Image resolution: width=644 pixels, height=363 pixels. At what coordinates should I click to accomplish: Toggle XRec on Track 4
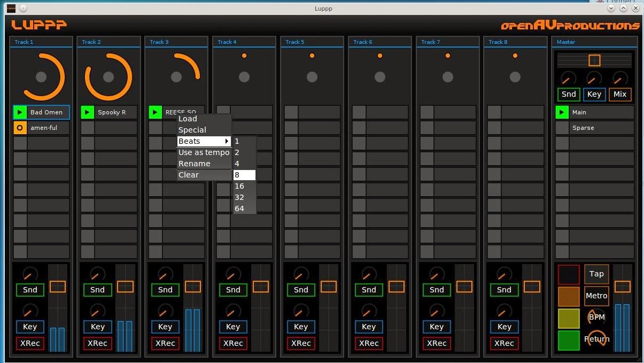[x=233, y=343]
